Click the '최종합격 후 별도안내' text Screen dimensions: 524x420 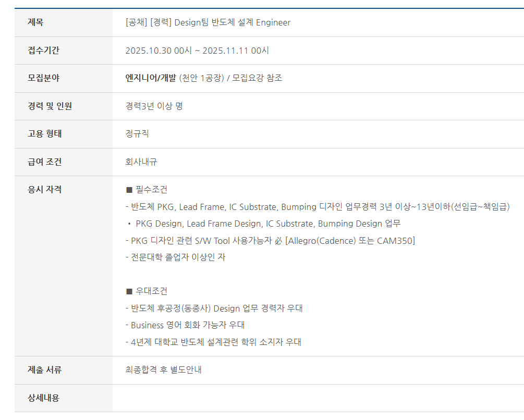(x=163, y=370)
